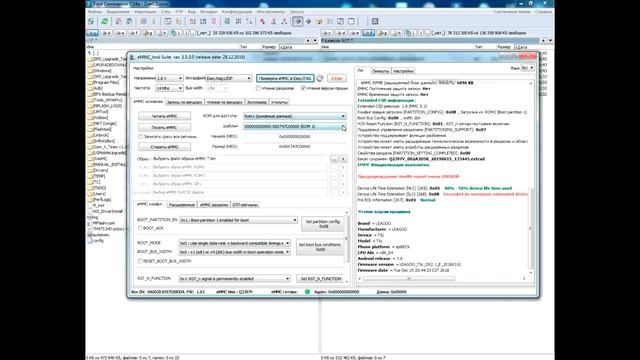This screenshot has width=640, height=360.
Task: Open the Easy Jtag USP interface dropdown
Action: (228, 78)
